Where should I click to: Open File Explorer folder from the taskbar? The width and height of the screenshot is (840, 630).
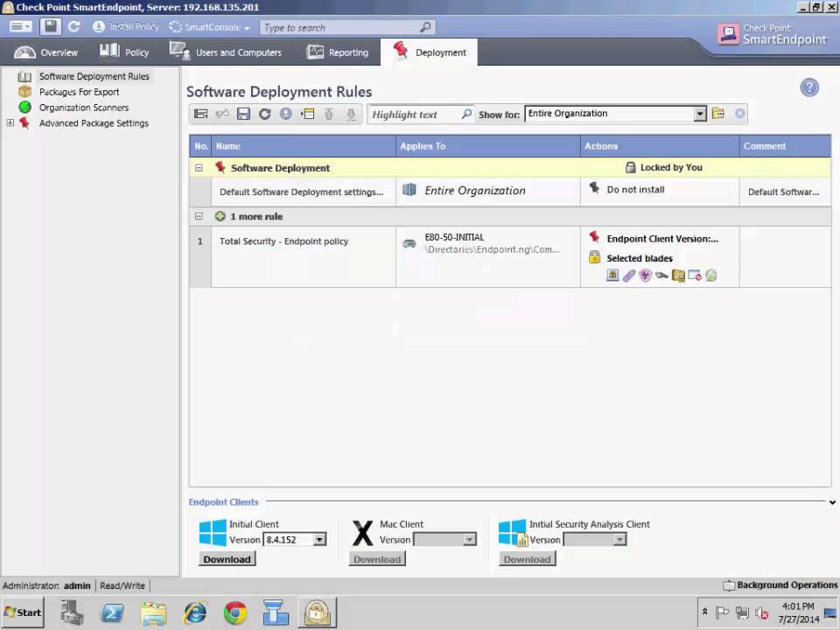(x=154, y=612)
